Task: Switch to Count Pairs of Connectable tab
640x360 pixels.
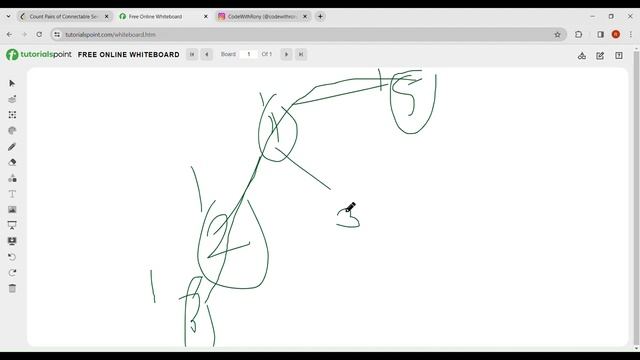Action: (x=64, y=16)
